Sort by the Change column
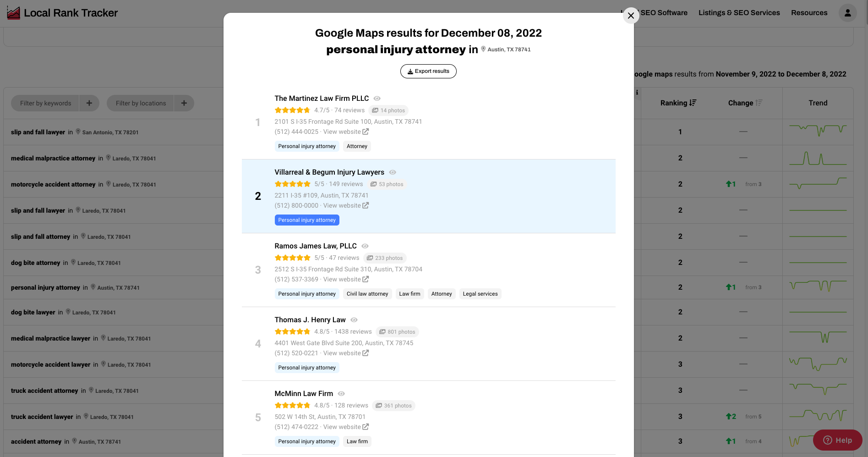 pos(759,103)
